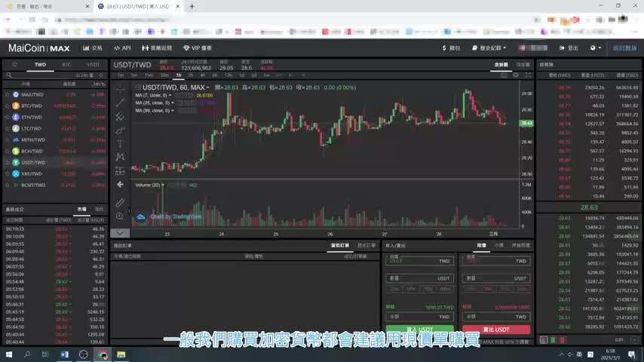Click the market search magnifier icon
Image resolution: width=644 pixels, height=362 pixels.
click(x=8, y=75)
